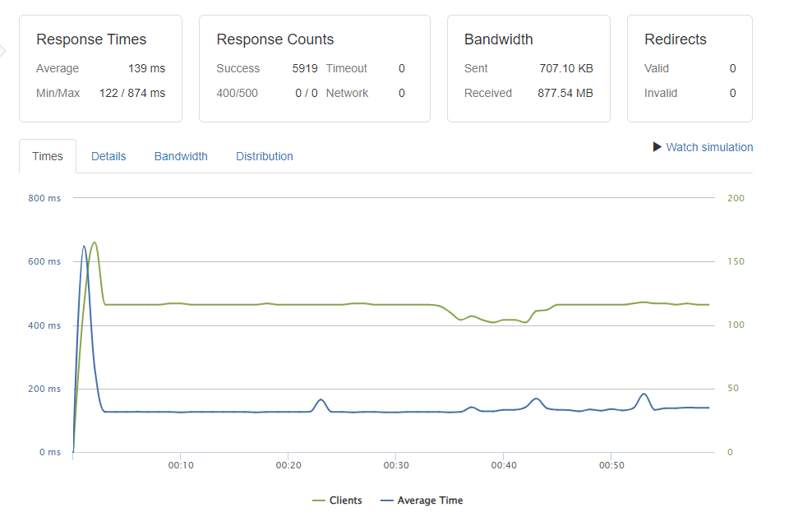Screen dimensions: 812x521
Task: Select the Response Times summary card heading
Action: (91, 39)
